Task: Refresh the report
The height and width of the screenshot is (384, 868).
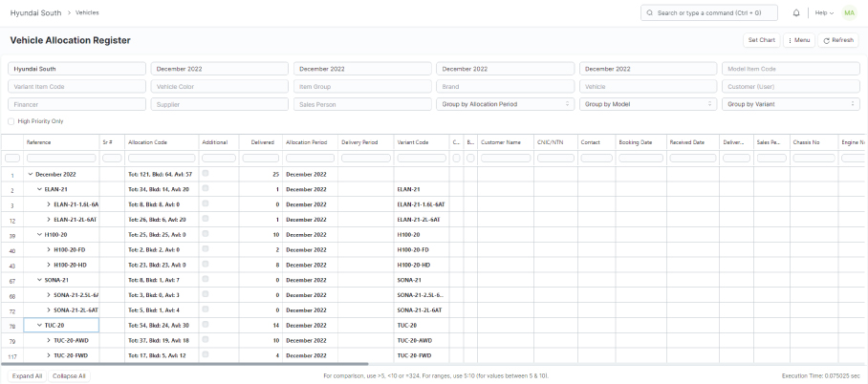Action: click(x=838, y=40)
